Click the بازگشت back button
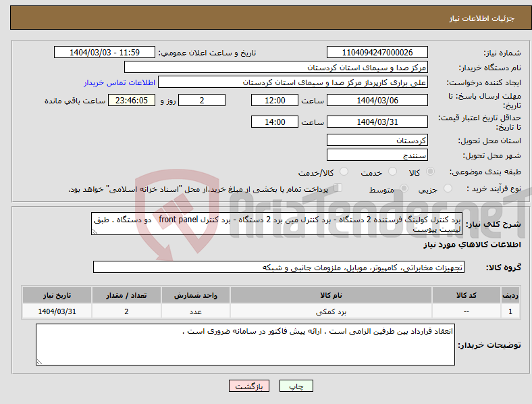 pos(249,386)
